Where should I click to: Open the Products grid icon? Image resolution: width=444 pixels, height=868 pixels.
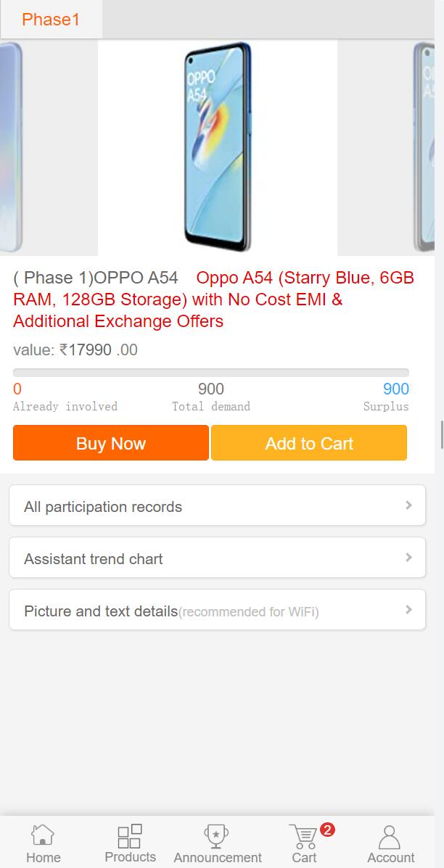coord(130,836)
